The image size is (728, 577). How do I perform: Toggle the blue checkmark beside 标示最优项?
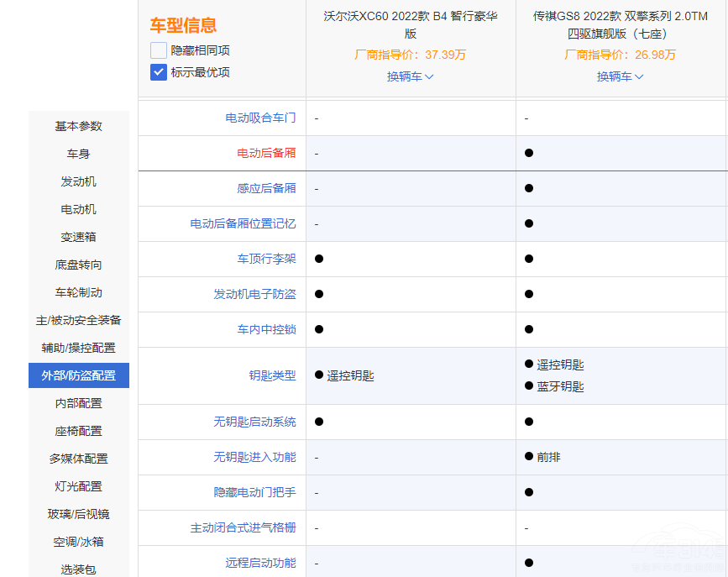click(158, 72)
